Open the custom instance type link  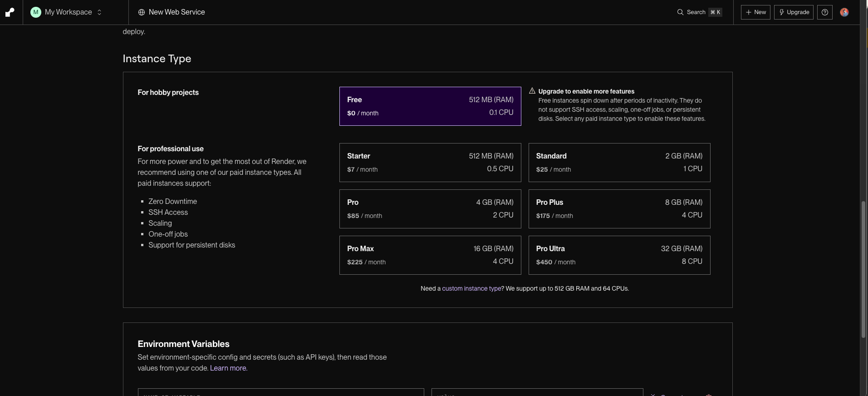(x=471, y=288)
